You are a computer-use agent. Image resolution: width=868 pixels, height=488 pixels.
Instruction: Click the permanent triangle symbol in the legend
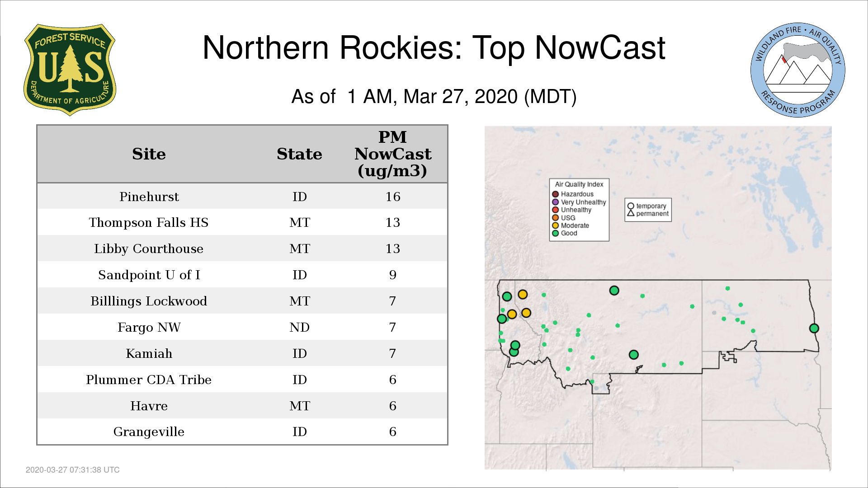631,213
